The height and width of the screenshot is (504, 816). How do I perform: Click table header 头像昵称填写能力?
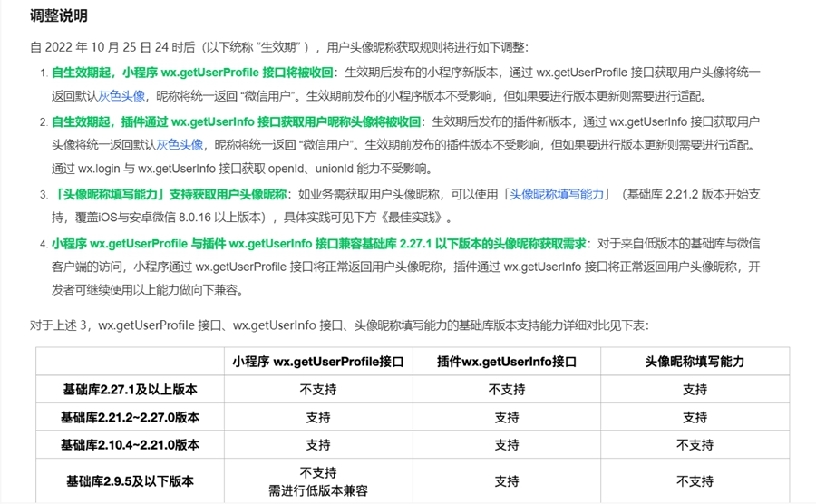tap(695, 362)
